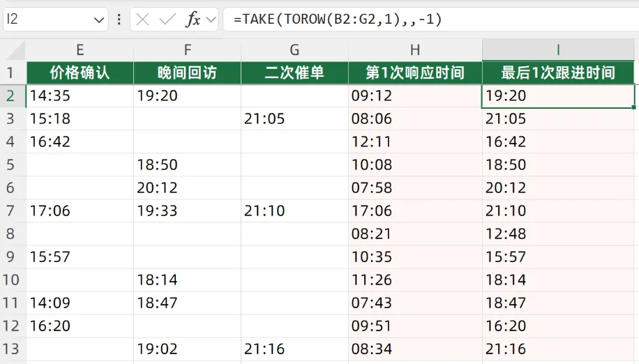Select cell 18:50 in column F

(187, 165)
